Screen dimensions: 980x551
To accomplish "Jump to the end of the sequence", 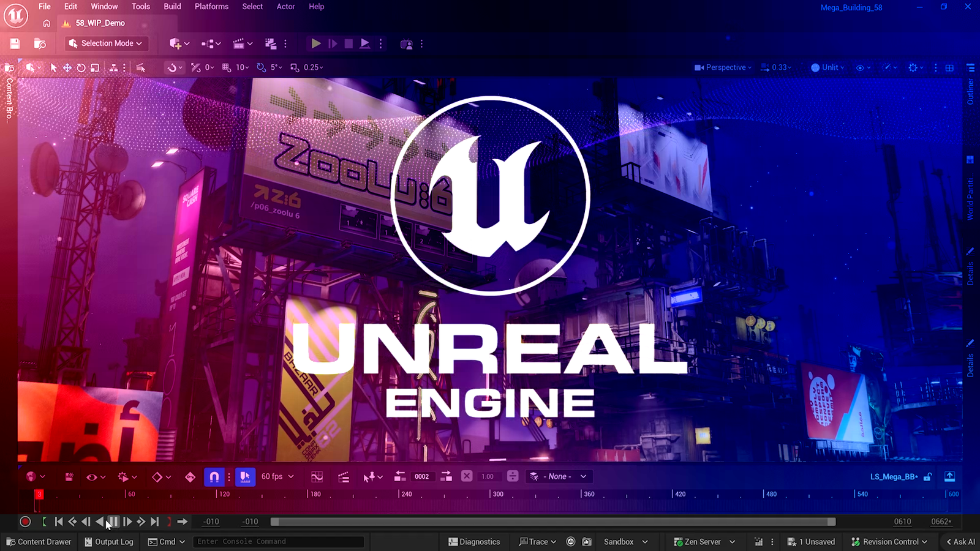I will point(154,522).
